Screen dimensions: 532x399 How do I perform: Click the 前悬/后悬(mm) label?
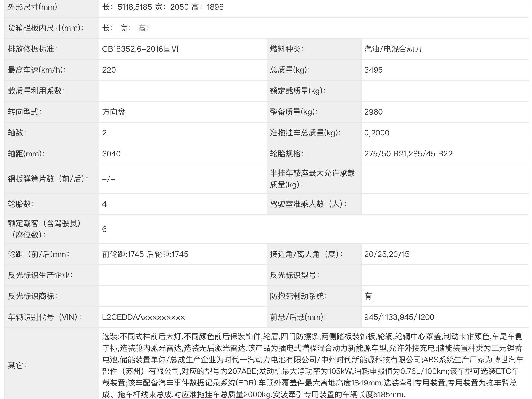298,317
